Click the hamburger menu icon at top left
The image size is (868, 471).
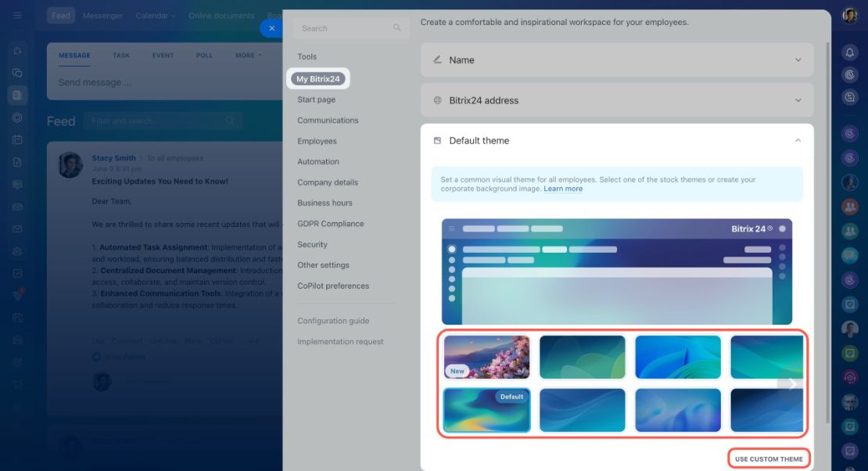click(x=18, y=16)
